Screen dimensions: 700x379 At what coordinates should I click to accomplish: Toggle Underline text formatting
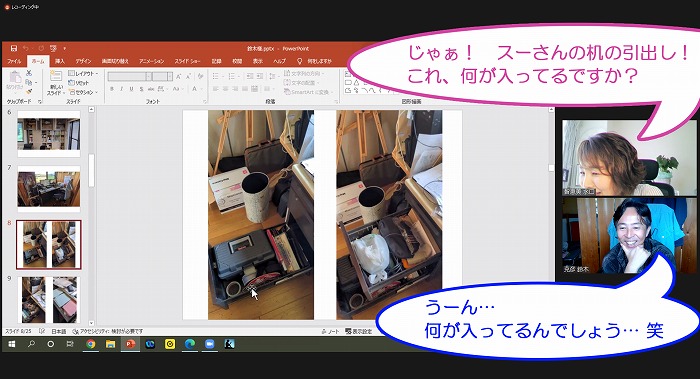(131, 89)
